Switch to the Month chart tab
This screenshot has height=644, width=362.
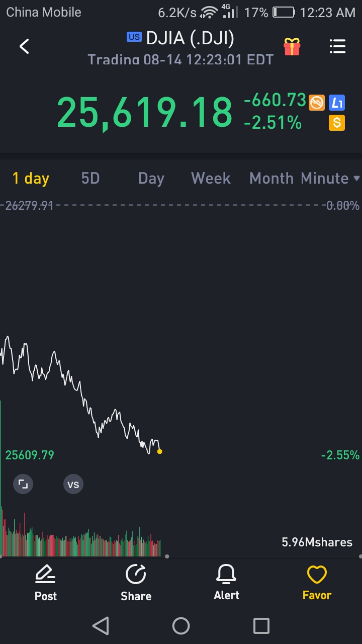point(271,179)
